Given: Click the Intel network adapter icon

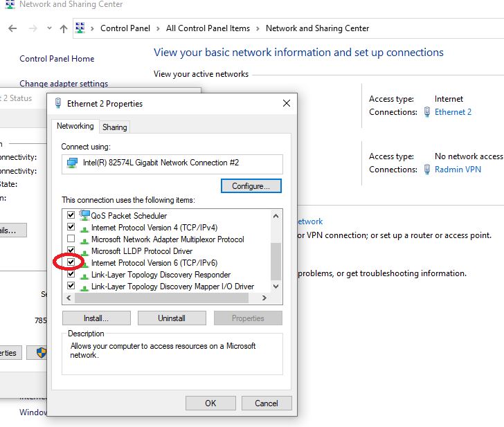Looking at the screenshot, I should [x=72, y=163].
